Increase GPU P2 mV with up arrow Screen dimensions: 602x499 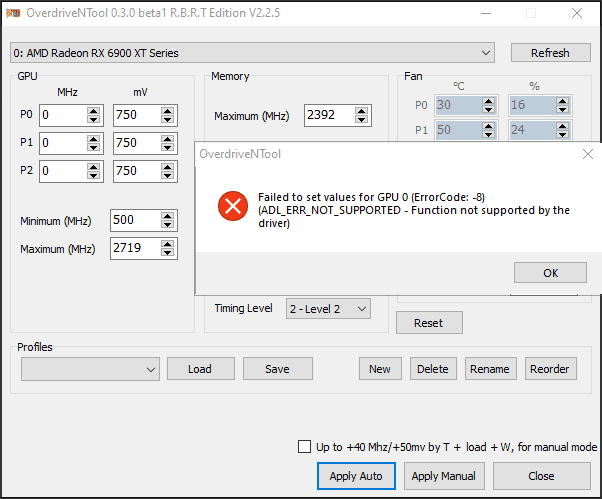pyautogui.click(x=167, y=167)
